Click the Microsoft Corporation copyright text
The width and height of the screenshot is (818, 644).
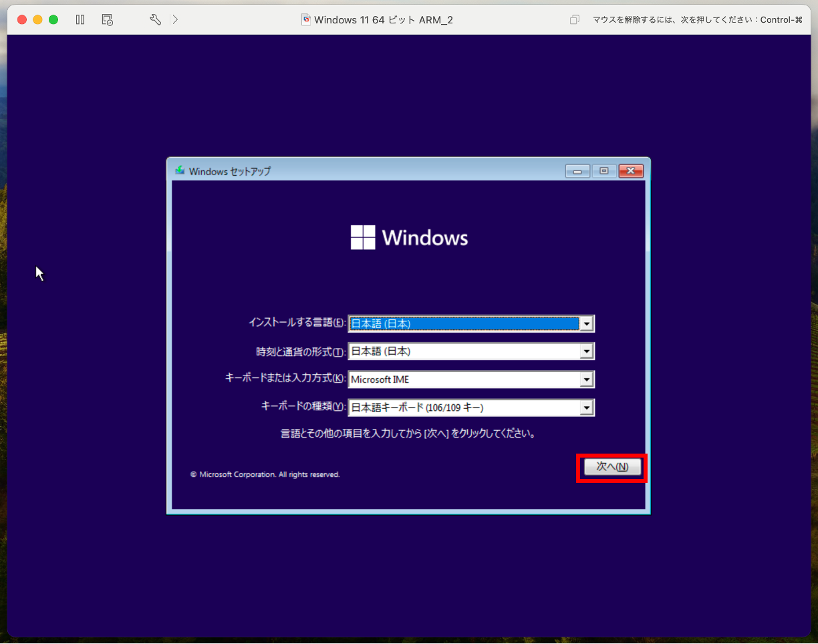pos(265,474)
